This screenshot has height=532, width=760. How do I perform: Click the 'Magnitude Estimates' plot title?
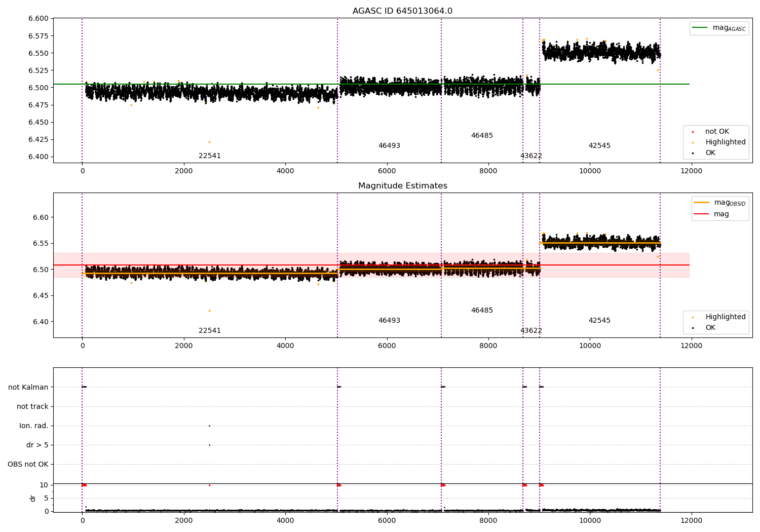[402, 186]
